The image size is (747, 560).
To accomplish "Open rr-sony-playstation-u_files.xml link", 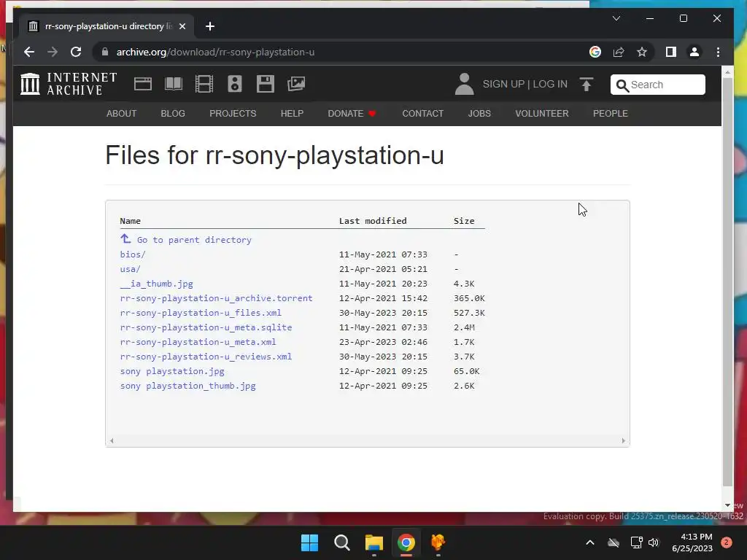I will 201,313.
